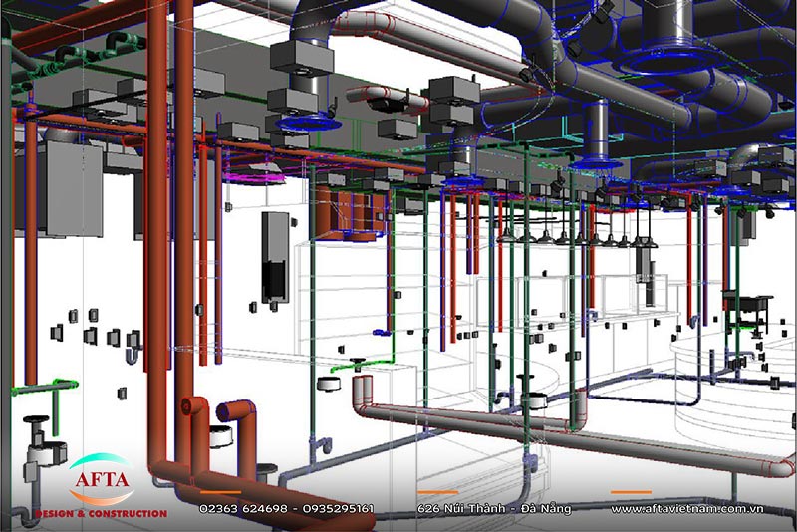Click the phone number 02363 624698 - 0935295161

[287, 509]
